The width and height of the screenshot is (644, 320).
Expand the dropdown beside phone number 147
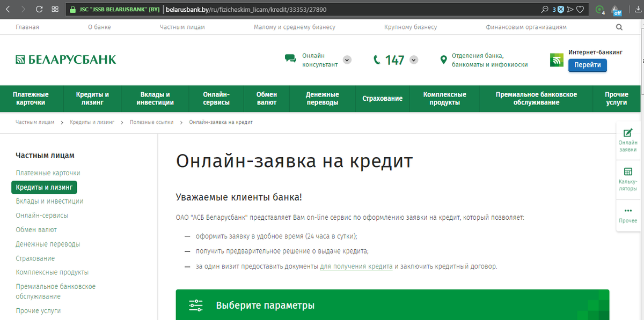413,59
